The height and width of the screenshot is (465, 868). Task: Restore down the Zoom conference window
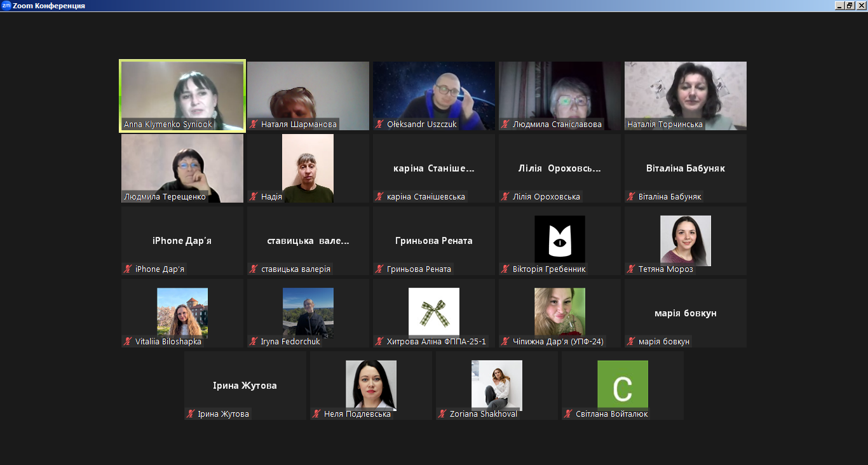[x=850, y=6]
